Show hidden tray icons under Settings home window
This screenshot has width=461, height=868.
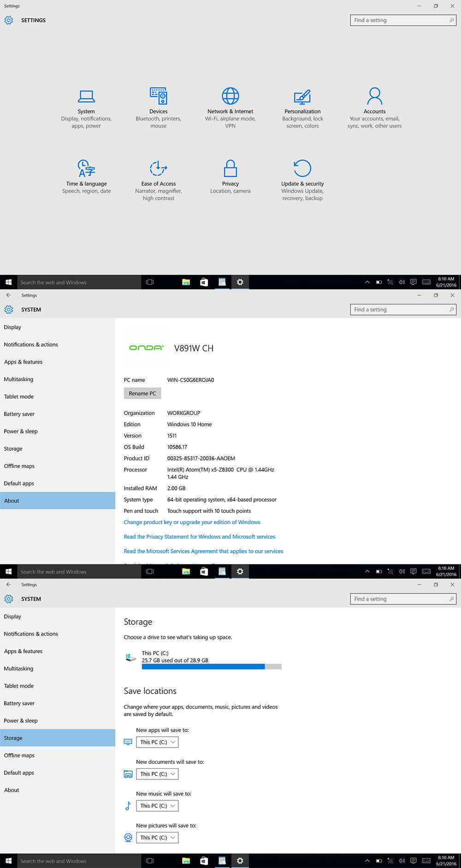(x=367, y=282)
